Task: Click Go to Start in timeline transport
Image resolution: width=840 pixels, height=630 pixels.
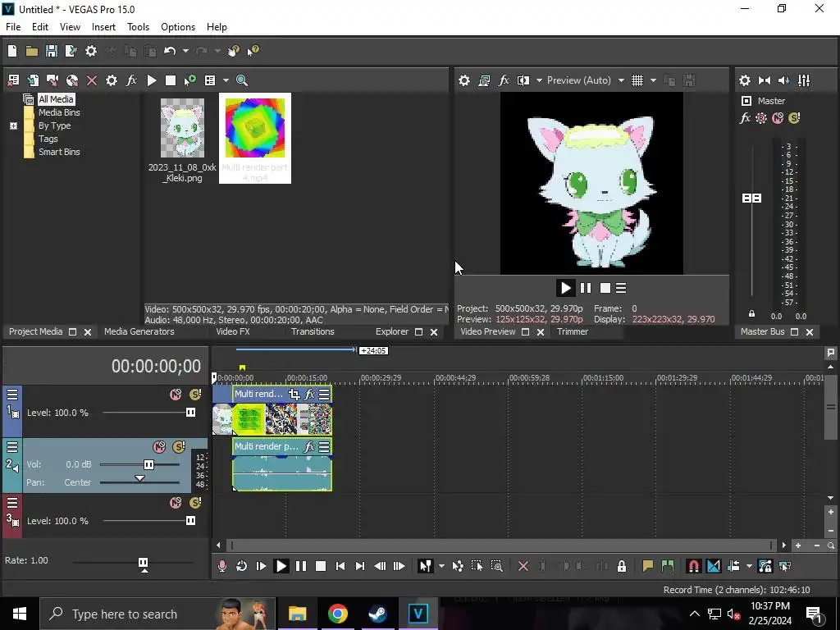Action: coord(340,566)
